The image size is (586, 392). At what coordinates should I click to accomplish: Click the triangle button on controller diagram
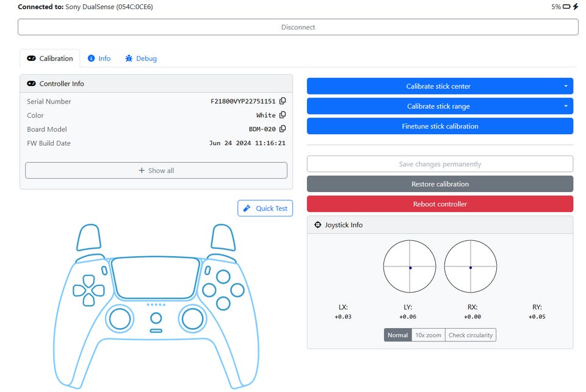pyautogui.click(x=223, y=277)
